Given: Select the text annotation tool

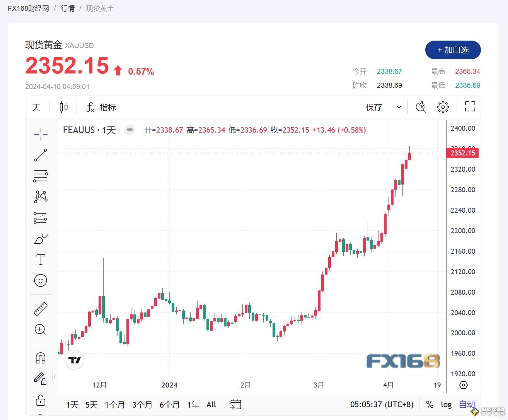Looking at the screenshot, I should (41, 260).
